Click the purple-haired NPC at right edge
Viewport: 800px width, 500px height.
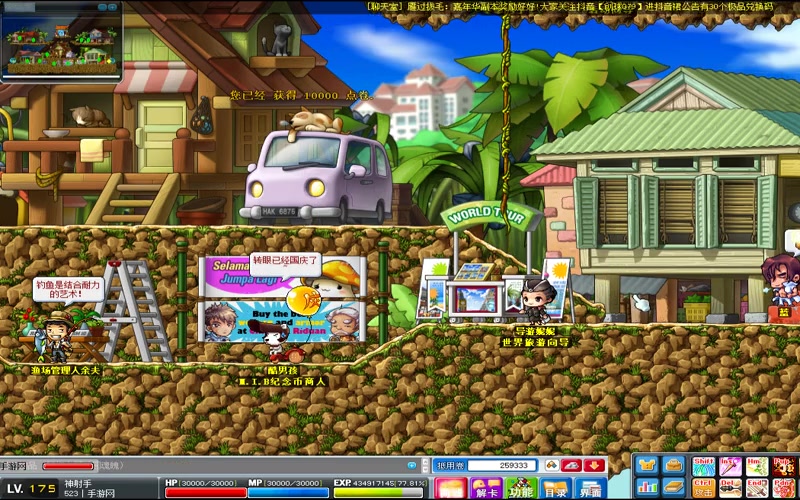coord(782,281)
